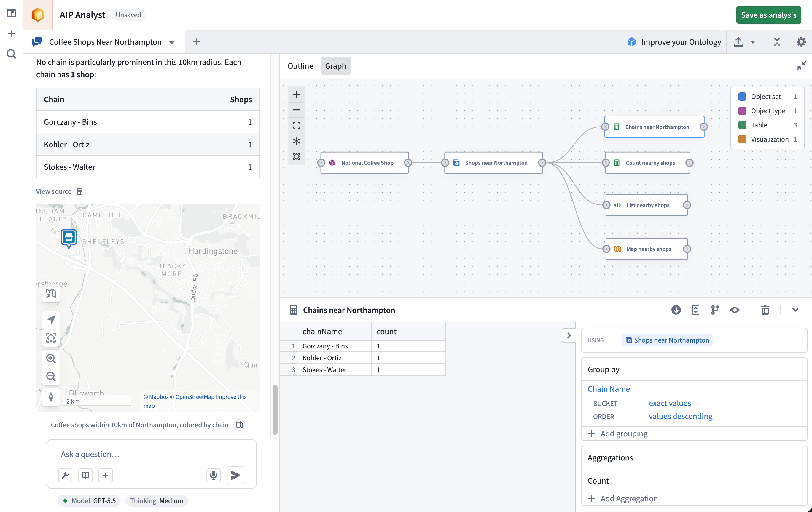Zoom in on the map

[x=51, y=359]
